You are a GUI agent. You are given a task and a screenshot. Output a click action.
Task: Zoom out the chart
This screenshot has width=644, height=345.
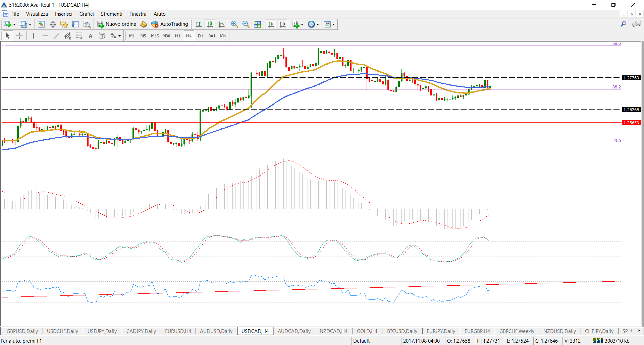pos(246,24)
